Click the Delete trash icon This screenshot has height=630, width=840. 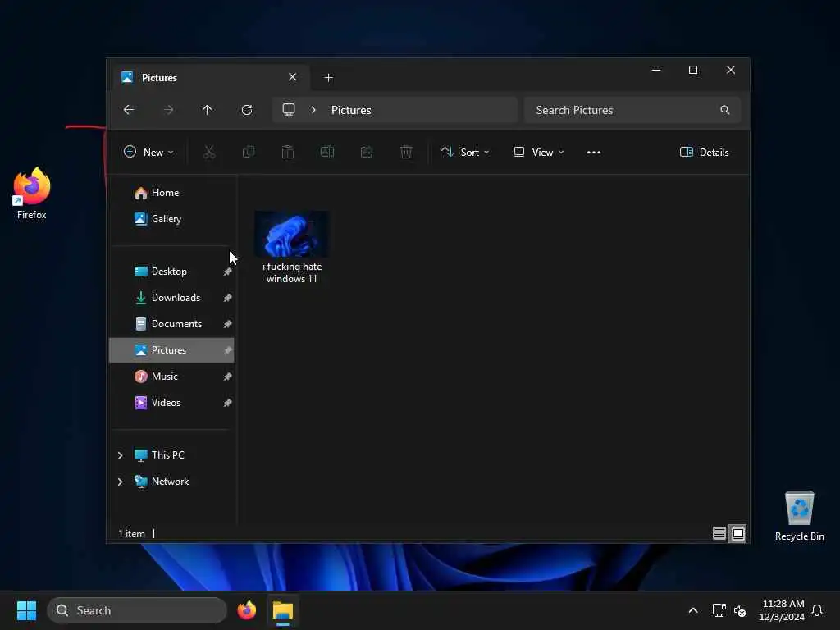(x=406, y=152)
